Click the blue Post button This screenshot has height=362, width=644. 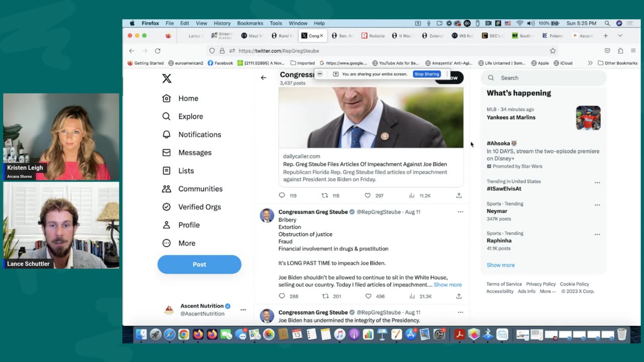tap(199, 264)
